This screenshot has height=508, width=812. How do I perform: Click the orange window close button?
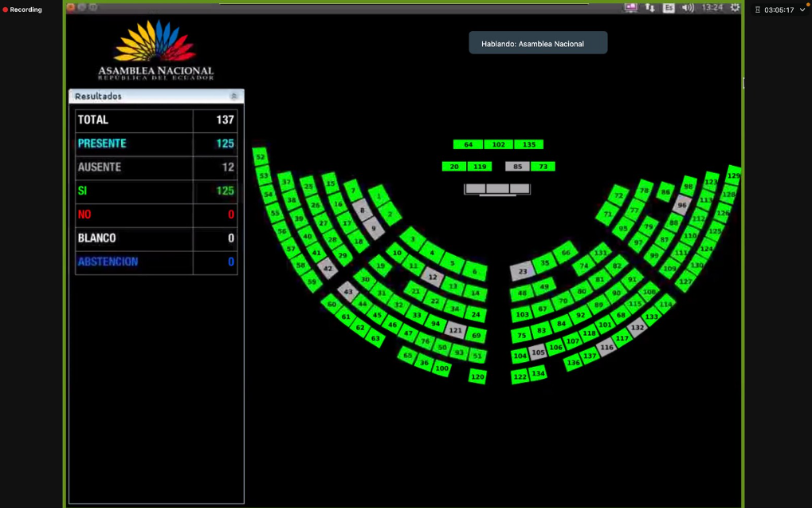[x=71, y=6]
